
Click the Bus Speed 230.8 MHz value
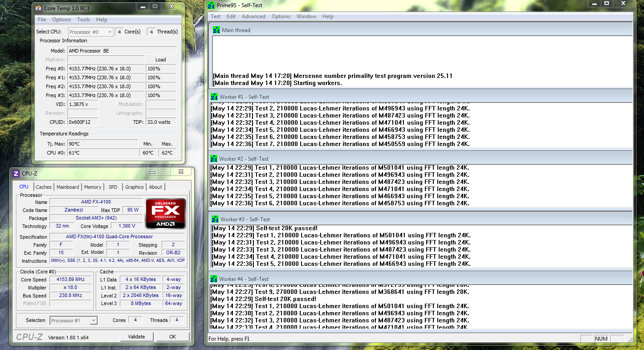point(71,296)
